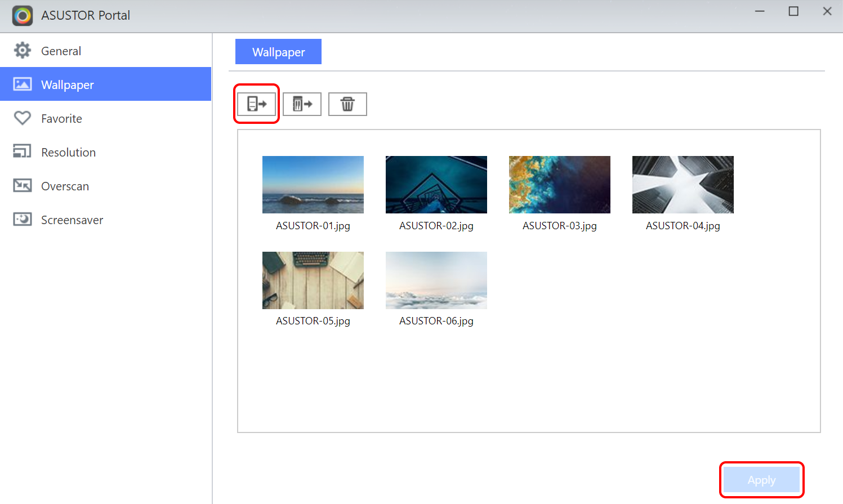The width and height of the screenshot is (843, 504).
Task: Open Screensaver settings
Action: pos(106,220)
